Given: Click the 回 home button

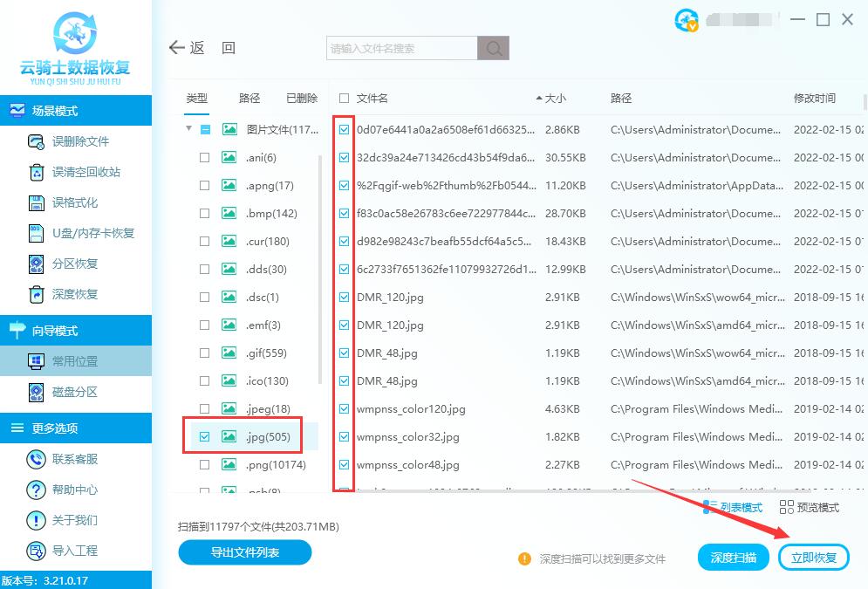Looking at the screenshot, I should point(228,48).
